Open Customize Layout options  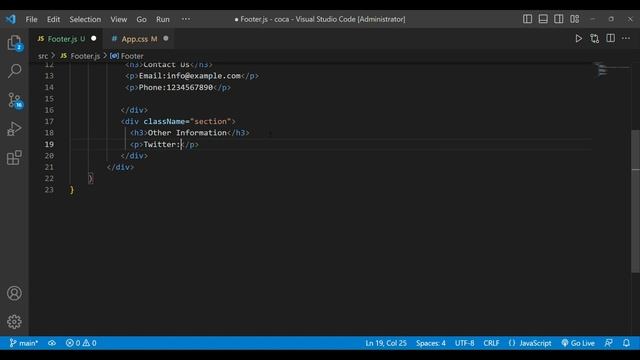(x=574, y=19)
